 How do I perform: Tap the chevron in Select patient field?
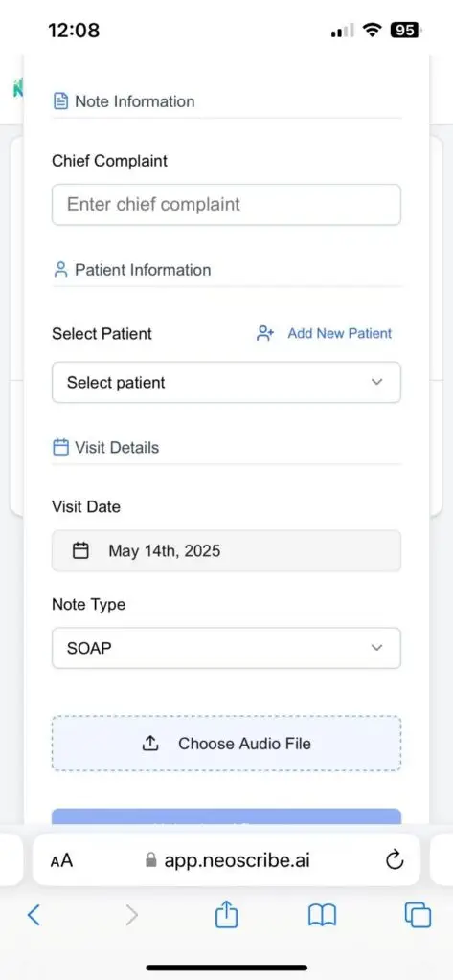[x=376, y=382]
